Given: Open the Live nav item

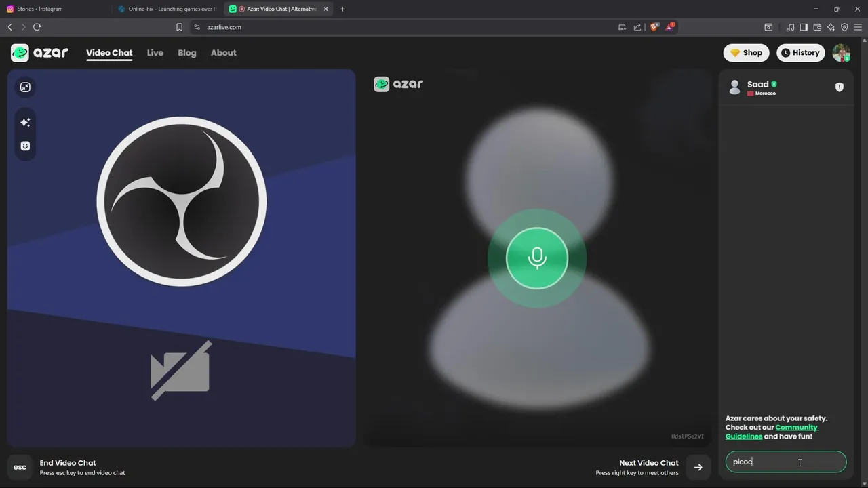Looking at the screenshot, I should pyautogui.click(x=155, y=53).
